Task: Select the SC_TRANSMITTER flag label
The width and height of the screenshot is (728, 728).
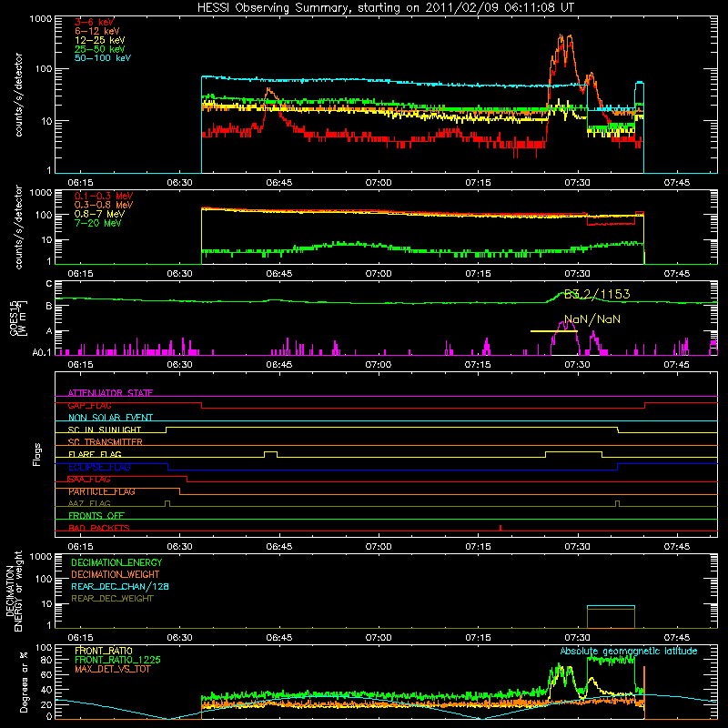Action: coord(105,442)
